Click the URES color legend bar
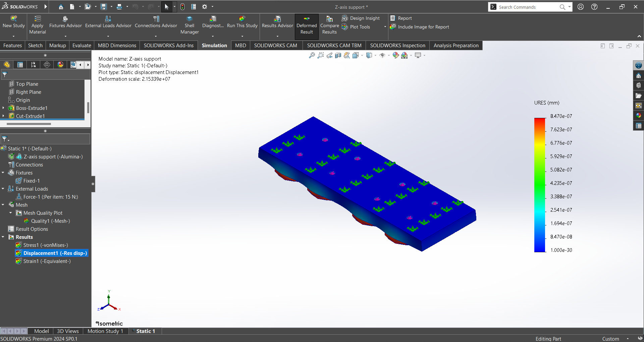 (x=540, y=185)
